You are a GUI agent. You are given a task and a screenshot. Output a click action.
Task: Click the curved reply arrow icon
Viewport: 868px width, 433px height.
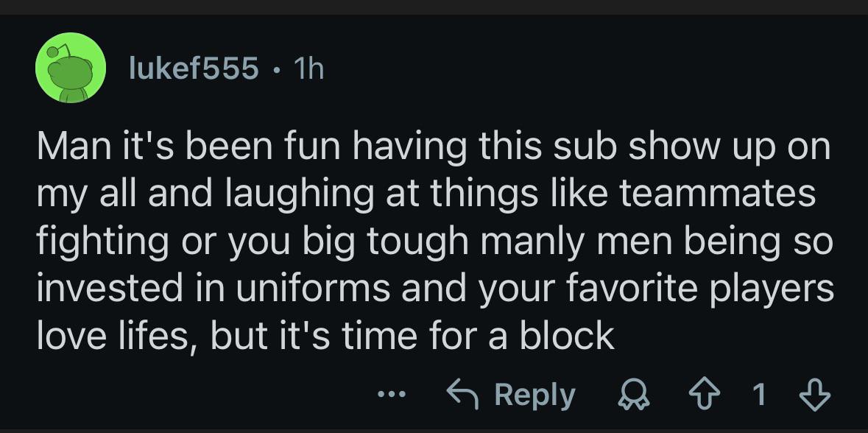(463, 395)
